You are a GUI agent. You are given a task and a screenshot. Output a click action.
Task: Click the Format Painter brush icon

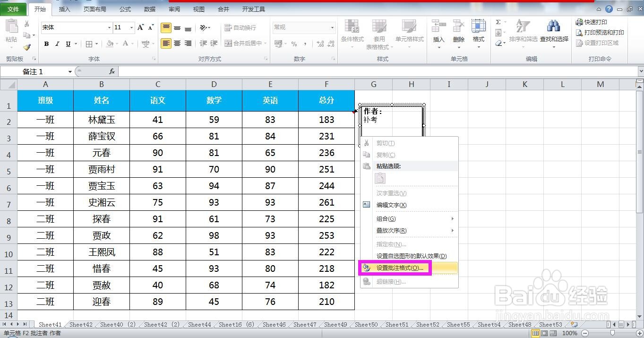click(26, 47)
